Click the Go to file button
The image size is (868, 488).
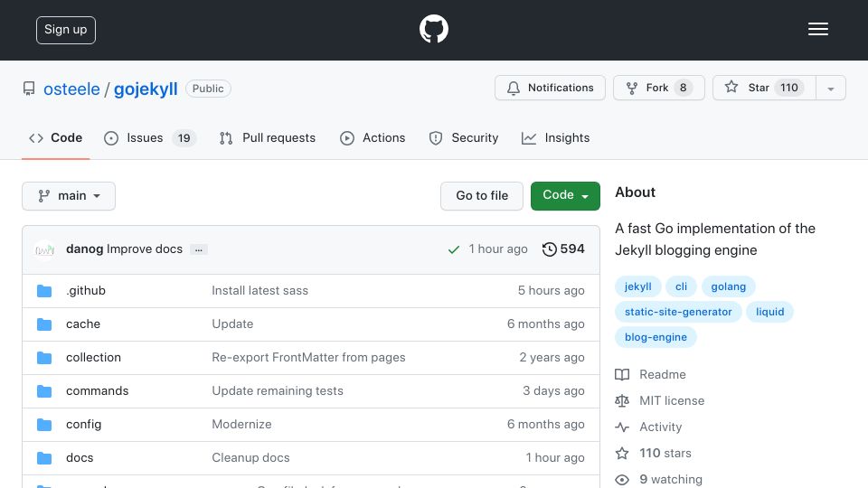coord(482,196)
